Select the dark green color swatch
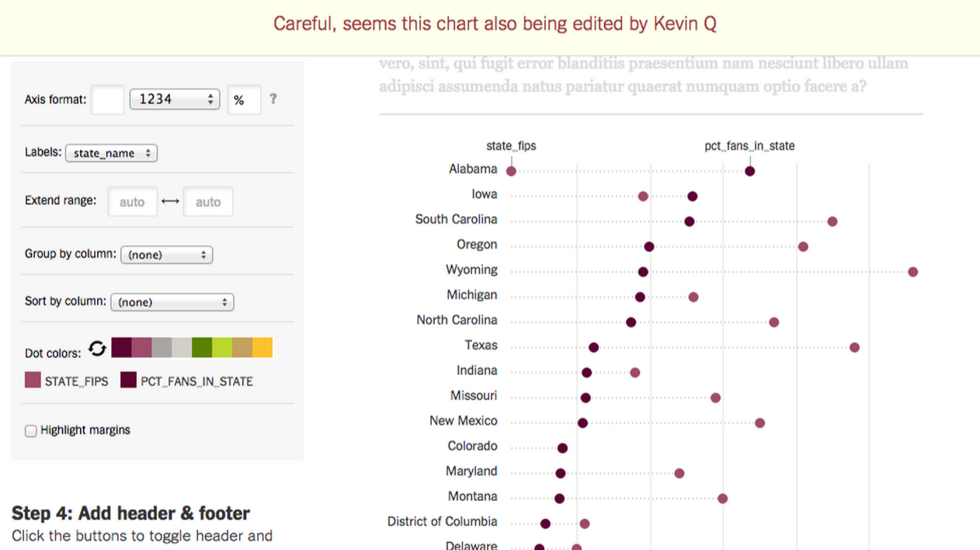This screenshot has height=550, width=980. coord(202,347)
